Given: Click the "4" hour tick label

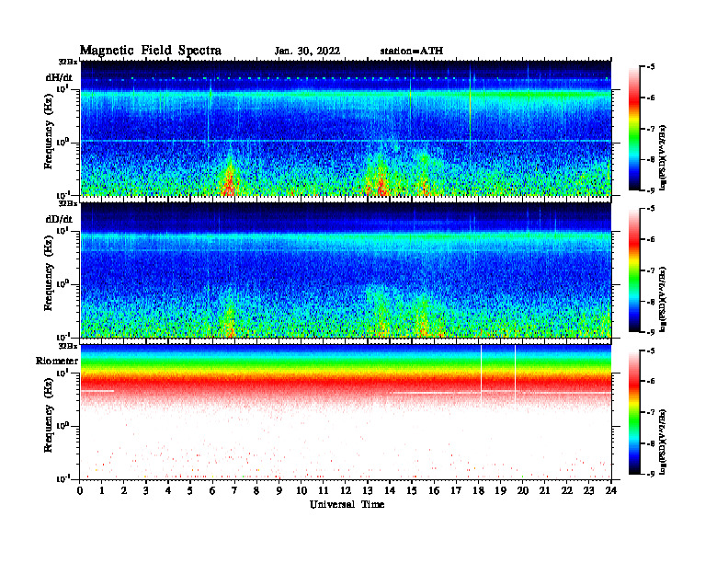Looking at the screenshot, I should (168, 491).
